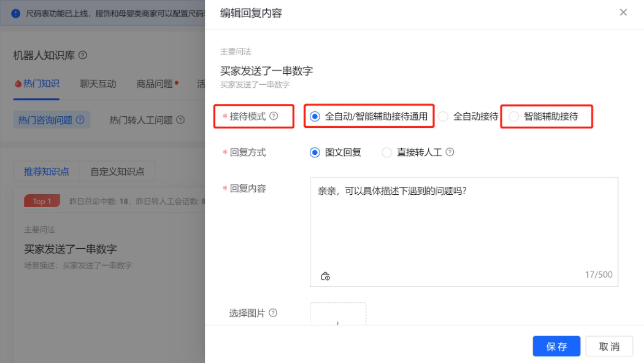The width and height of the screenshot is (644, 363).
Task: Open the 商品问题 tab
Action: tap(154, 84)
